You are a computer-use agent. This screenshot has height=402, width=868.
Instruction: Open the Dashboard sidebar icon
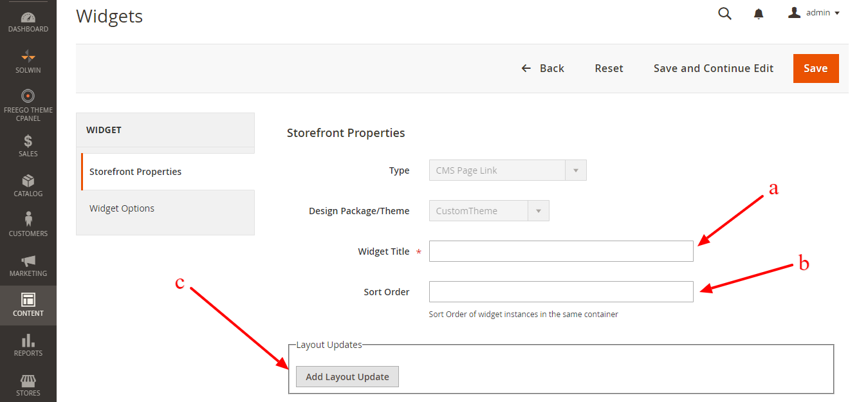pyautogui.click(x=28, y=22)
